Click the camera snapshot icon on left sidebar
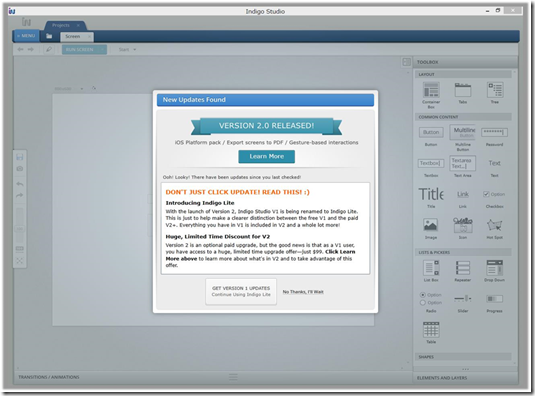 [20, 168]
